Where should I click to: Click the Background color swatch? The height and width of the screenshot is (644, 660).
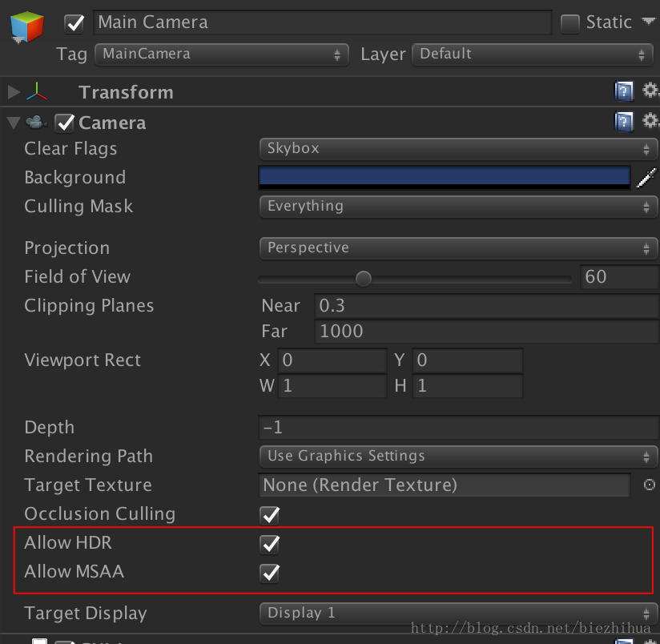445,178
